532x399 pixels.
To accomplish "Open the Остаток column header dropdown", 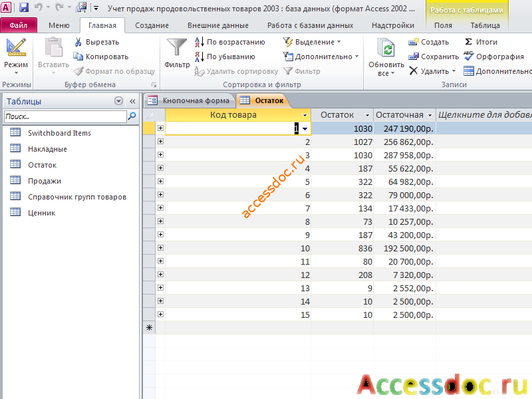I will 367,115.
